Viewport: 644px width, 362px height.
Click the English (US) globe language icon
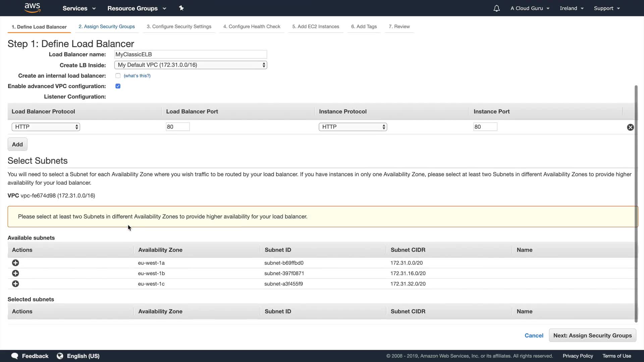(x=60, y=356)
